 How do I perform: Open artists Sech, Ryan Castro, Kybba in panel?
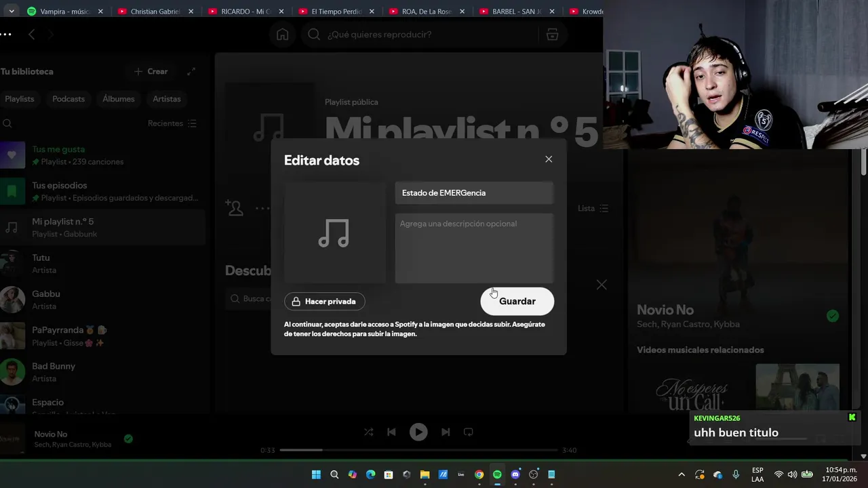(688, 324)
